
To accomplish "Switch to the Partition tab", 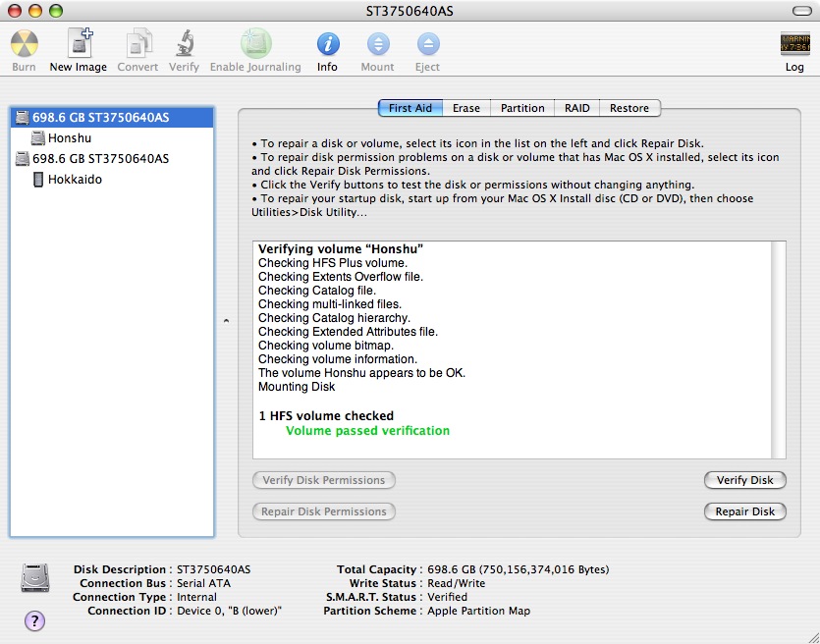I will click(522, 108).
